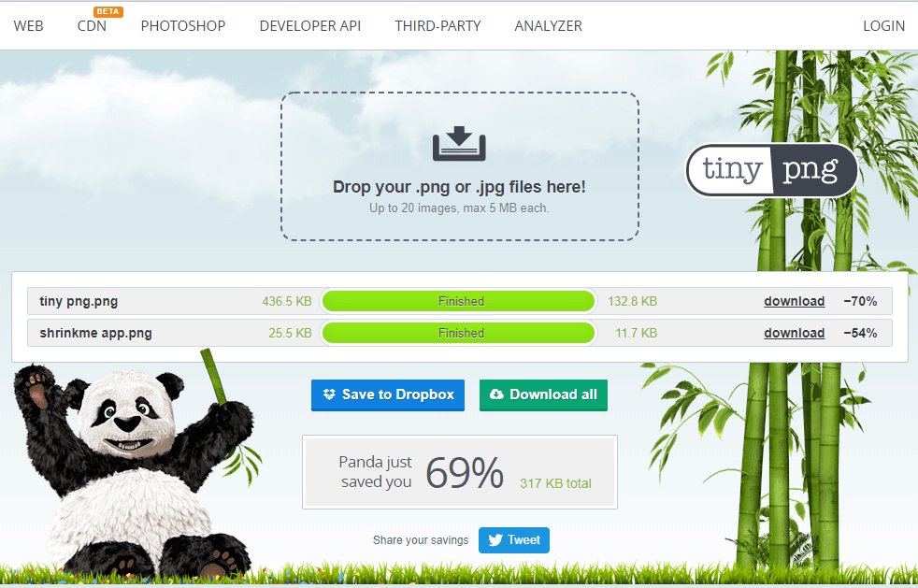Image resolution: width=918 pixels, height=588 pixels.
Task: Click the Finished progress bar for tiny png.png
Action: click(458, 301)
